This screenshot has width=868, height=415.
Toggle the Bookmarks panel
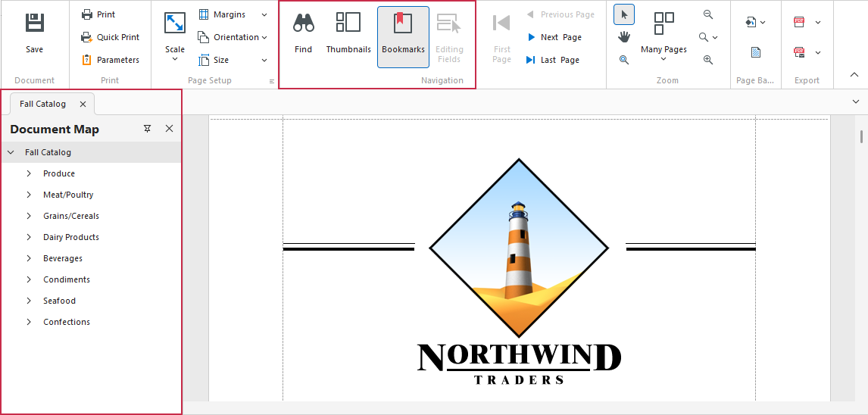(x=404, y=36)
